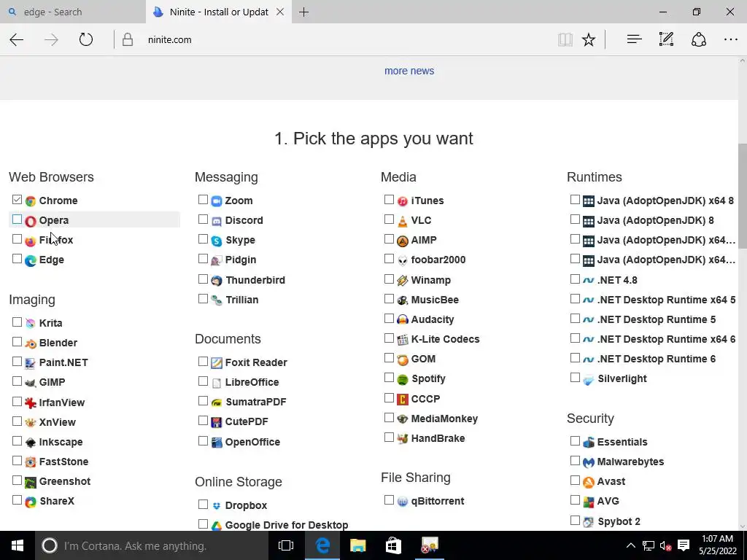Follow the 'more news' link
The height and width of the screenshot is (560, 747).
coord(409,71)
